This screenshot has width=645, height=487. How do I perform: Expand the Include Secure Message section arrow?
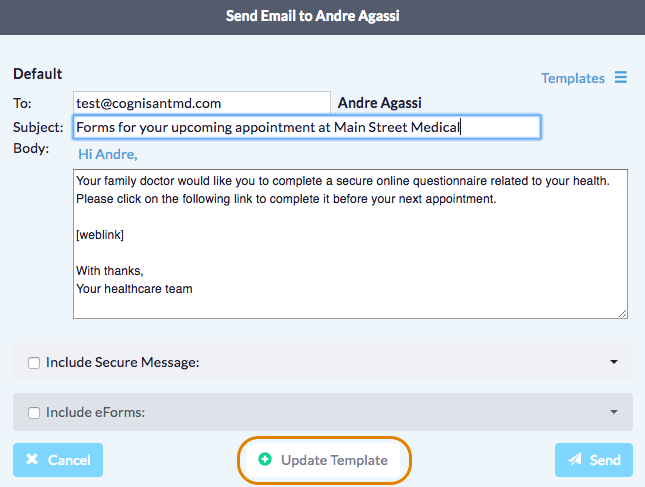pos(613,363)
